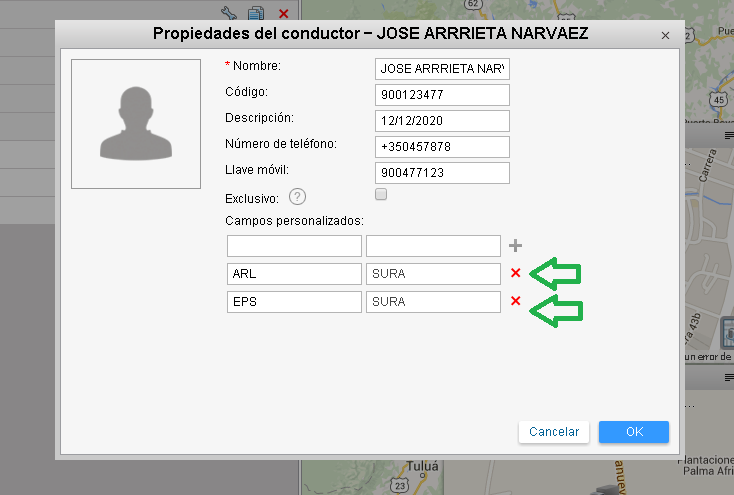The height and width of the screenshot is (495, 734).
Task: Close the driver properties dialog
Action: pyautogui.click(x=666, y=35)
